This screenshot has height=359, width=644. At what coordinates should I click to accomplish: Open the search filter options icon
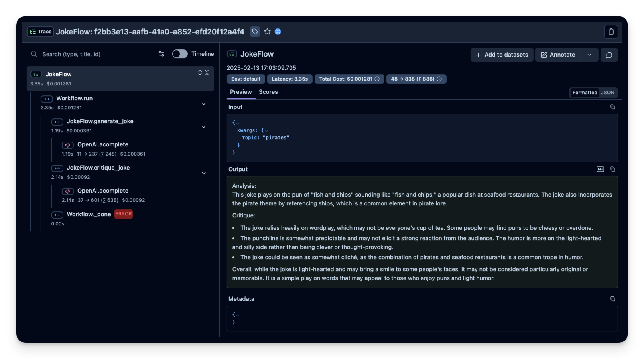[x=161, y=54]
